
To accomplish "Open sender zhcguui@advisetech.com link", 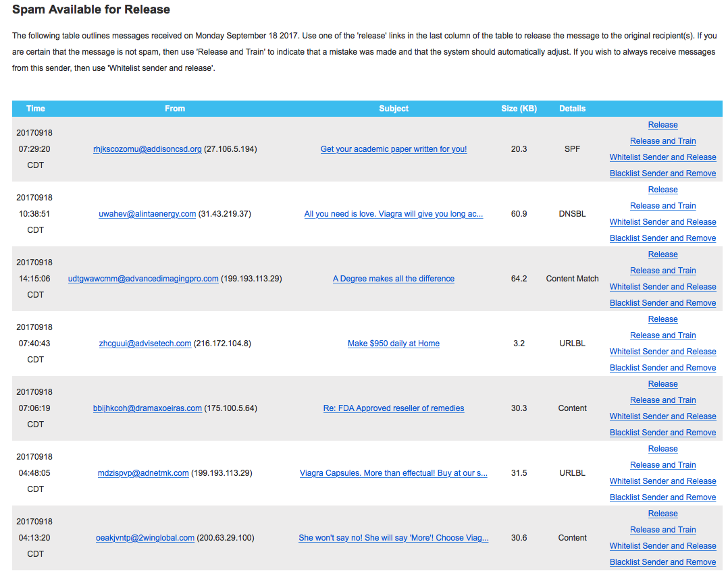I will [145, 344].
